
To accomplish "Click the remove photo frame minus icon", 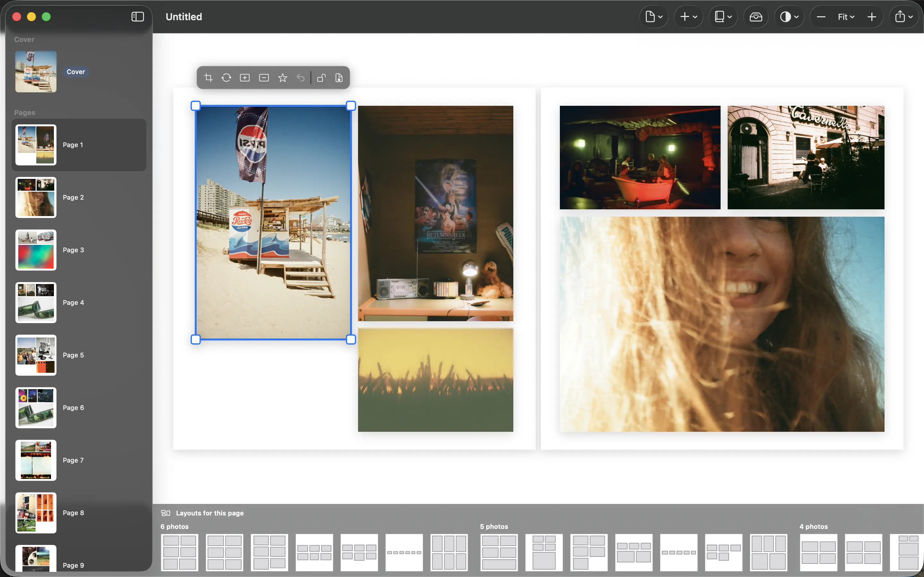I will pyautogui.click(x=264, y=78).
